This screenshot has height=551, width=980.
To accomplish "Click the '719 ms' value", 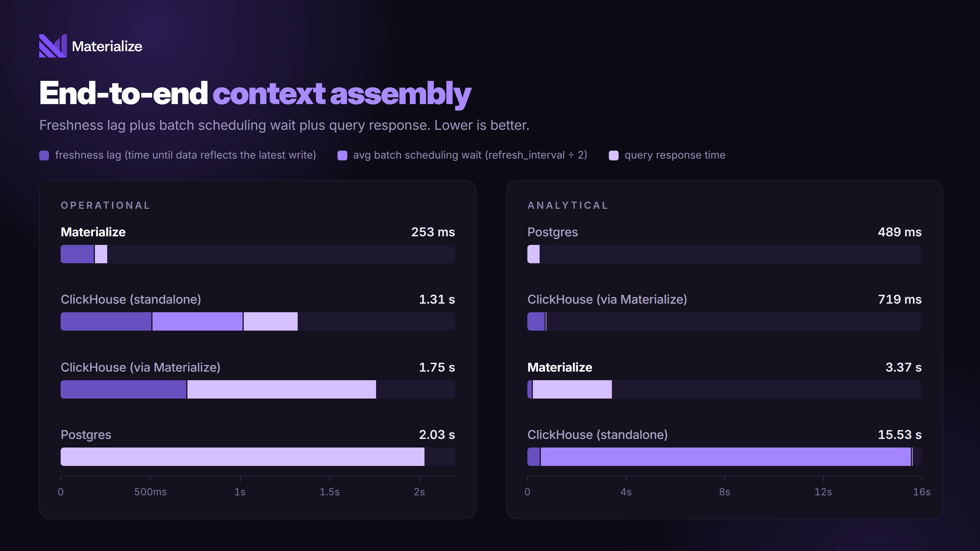I will 900,300.
